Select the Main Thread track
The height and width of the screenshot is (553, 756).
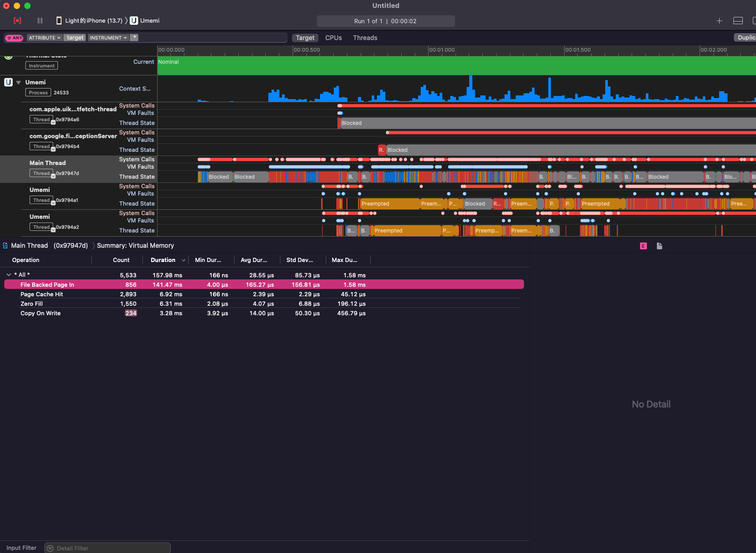coord(79,169)
